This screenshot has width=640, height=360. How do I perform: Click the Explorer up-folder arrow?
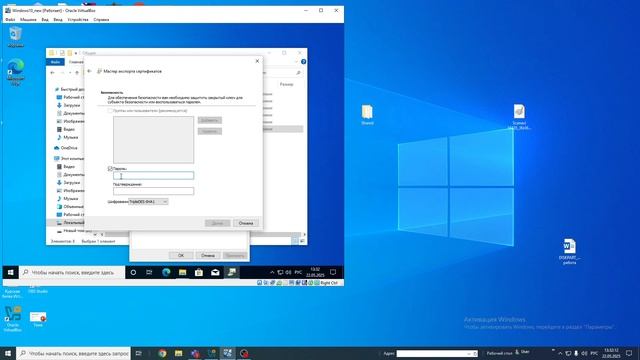77,73
